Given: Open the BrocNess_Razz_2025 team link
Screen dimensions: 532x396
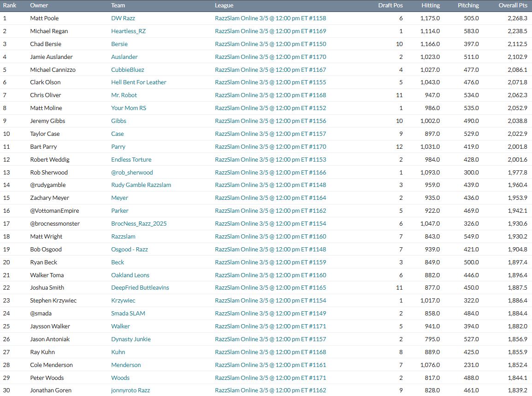Looking at the screenshot, I should [x=139, y=224].
